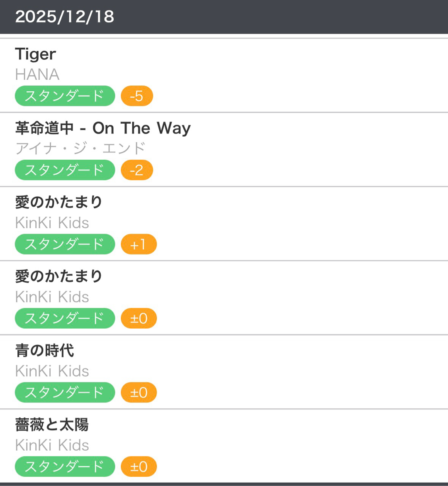Select KinKi Kids under 薔薇と太陽
This screenshot has height=486, width=448.
[52, 445]
